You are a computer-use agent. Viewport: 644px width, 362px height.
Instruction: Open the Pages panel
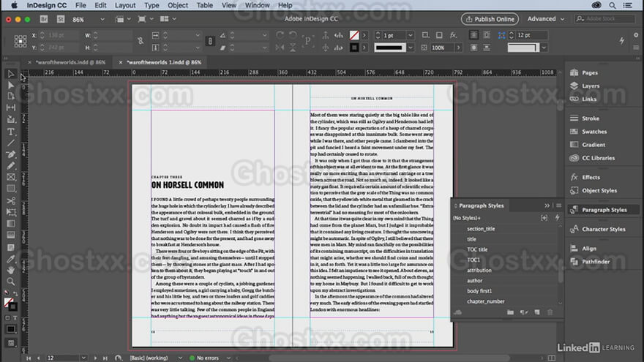(x=584, y=72)
